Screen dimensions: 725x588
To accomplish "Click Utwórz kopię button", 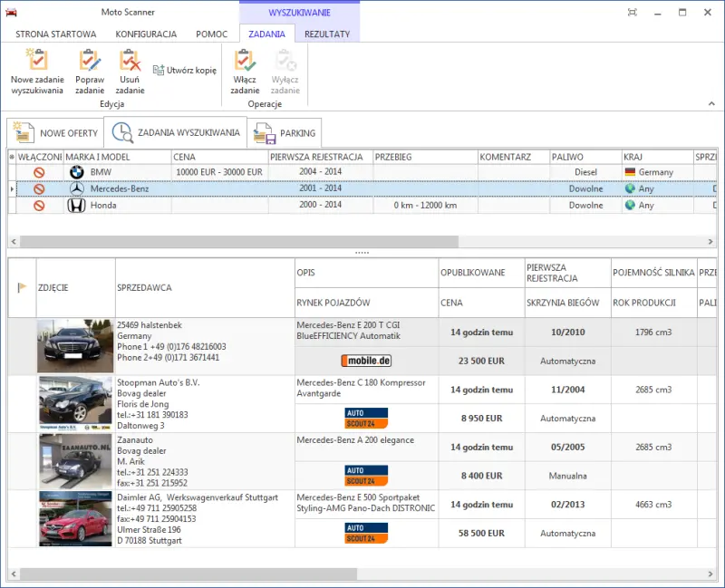I will 185,71.
